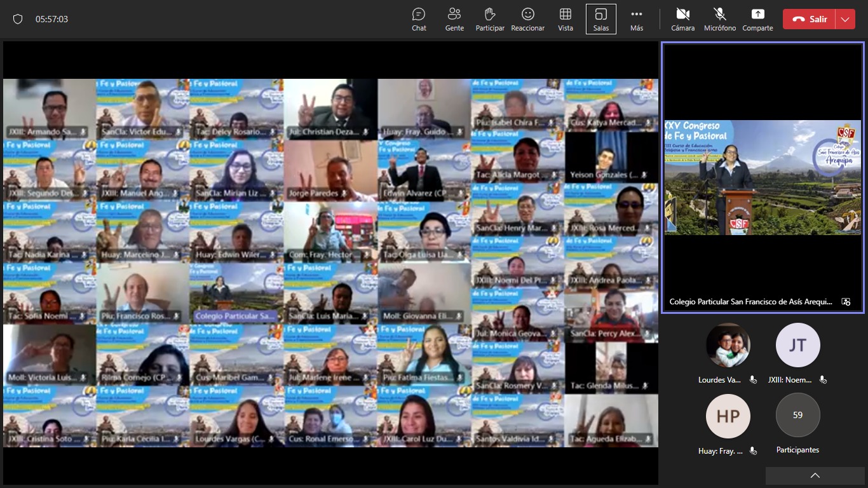868x488 pixels.
Task: Open the Reaccionar emoji menu
Action: 527,19
